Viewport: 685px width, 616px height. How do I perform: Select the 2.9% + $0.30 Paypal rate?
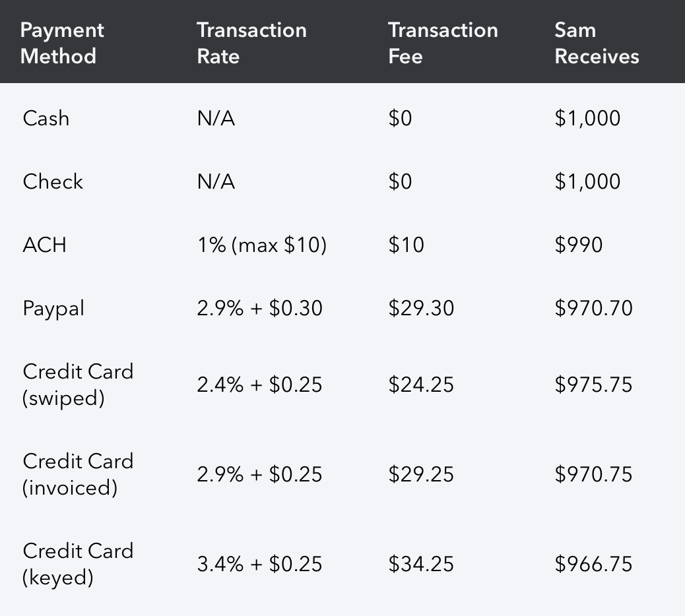[x=259, y=308]
